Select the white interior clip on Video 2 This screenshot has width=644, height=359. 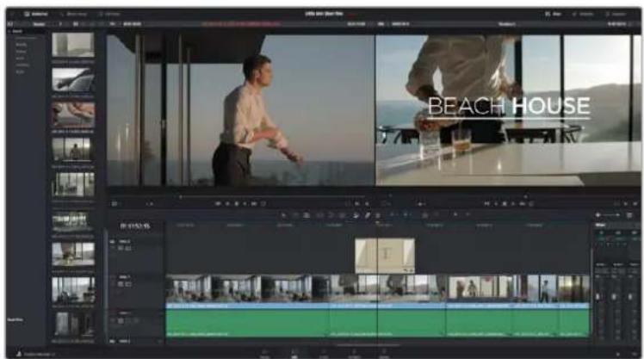[385, 257]
